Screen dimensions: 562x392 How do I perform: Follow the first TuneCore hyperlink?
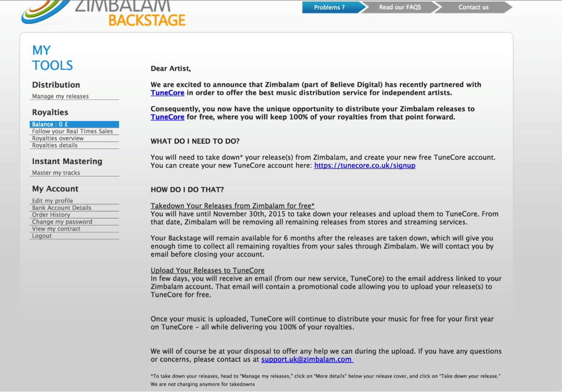(x=167, y=93)
